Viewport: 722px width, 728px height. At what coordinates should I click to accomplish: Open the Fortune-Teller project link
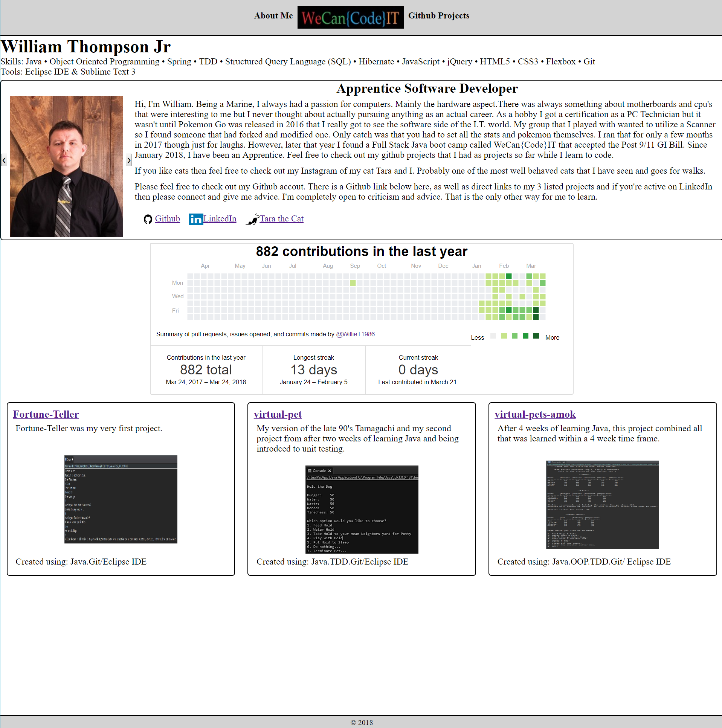click(46, 414)
